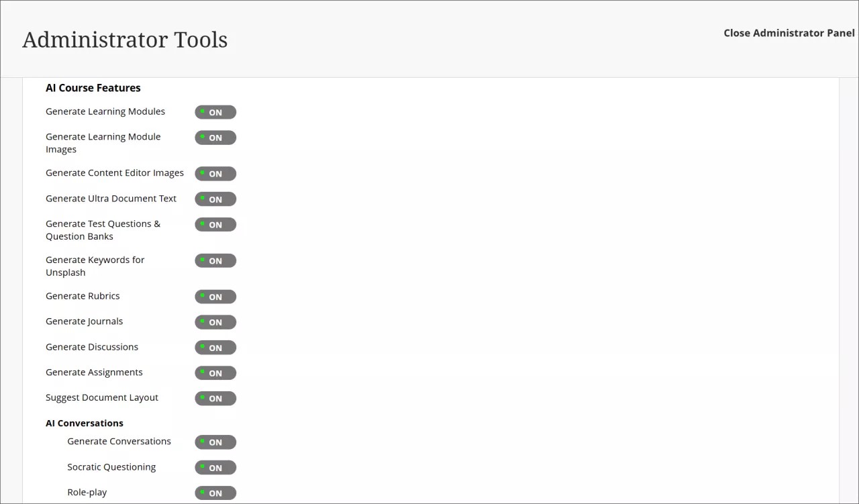Toggle the Role-play switch off

[x=215, y=493]
